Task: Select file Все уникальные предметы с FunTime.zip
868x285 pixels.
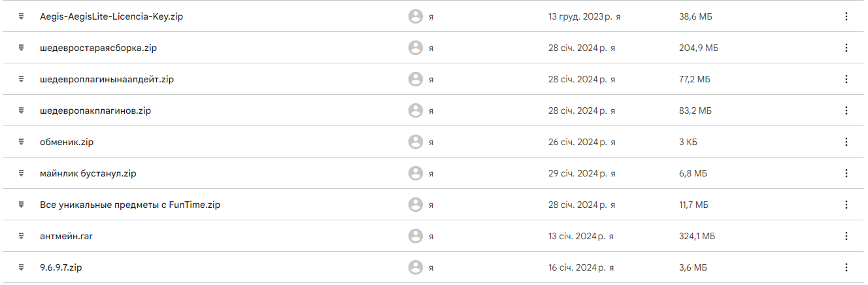Action: click(130, 205)
